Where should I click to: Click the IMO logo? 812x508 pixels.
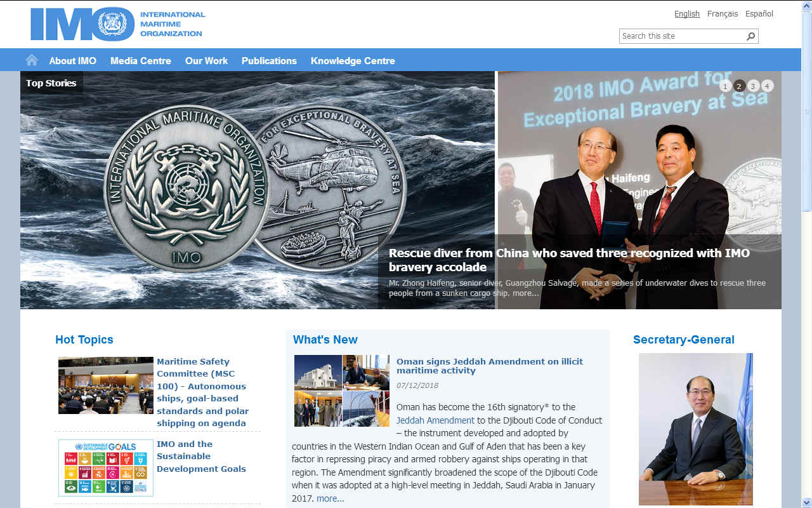coord(117,25)
